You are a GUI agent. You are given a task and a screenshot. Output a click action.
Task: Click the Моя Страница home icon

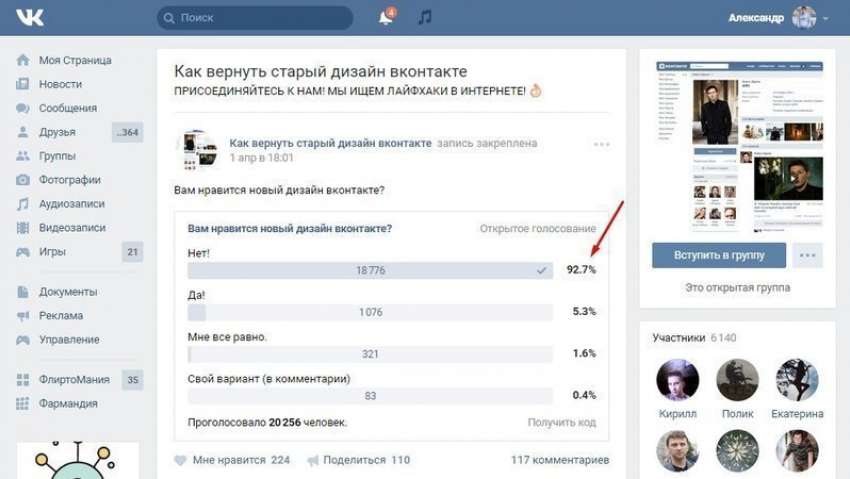pos(23,60)
